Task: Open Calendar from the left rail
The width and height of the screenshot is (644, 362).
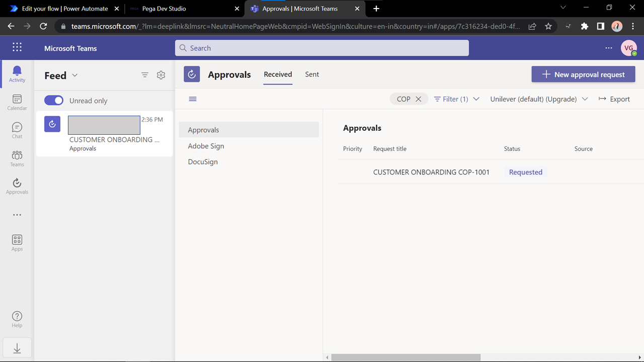Action: click(x=17, y=102)
